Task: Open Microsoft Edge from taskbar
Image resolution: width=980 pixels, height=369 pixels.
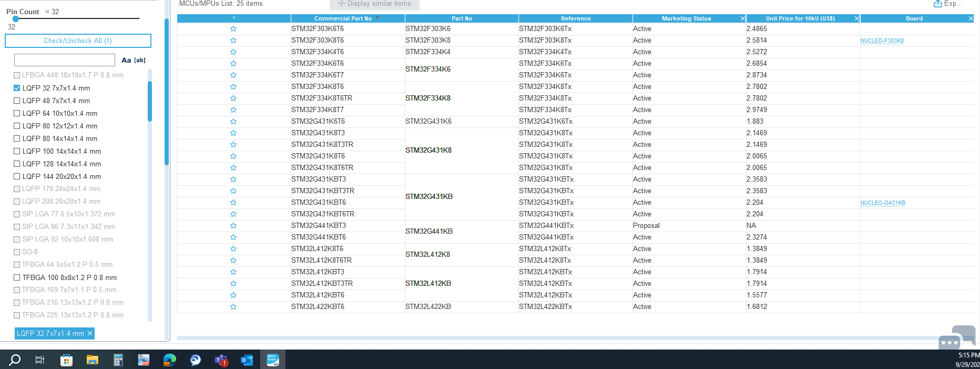Action: point(169,360)
